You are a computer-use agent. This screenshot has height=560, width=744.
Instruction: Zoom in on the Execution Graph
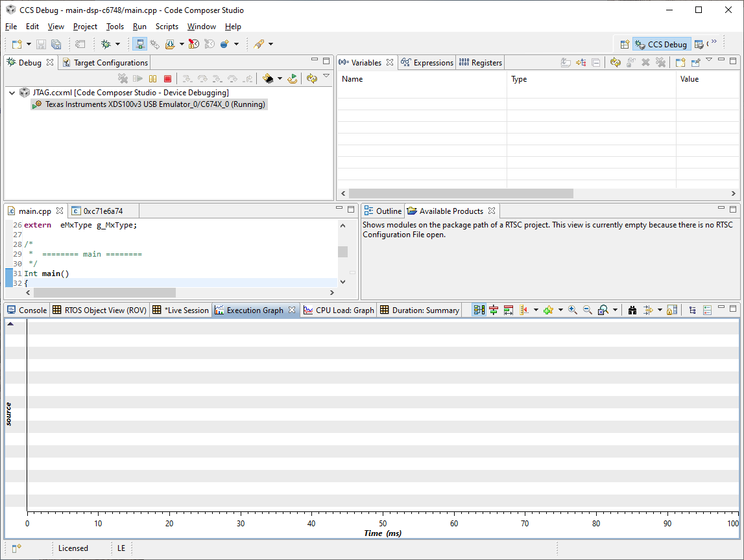click(x=573, y=310)
